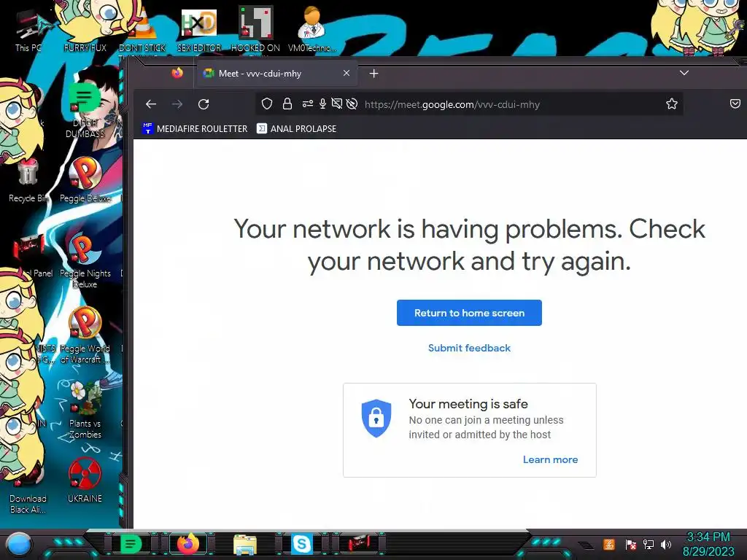747x560 pixels.
Task: Open Recycle Bin
Action: pyautogui.click(x=28, y=182)
